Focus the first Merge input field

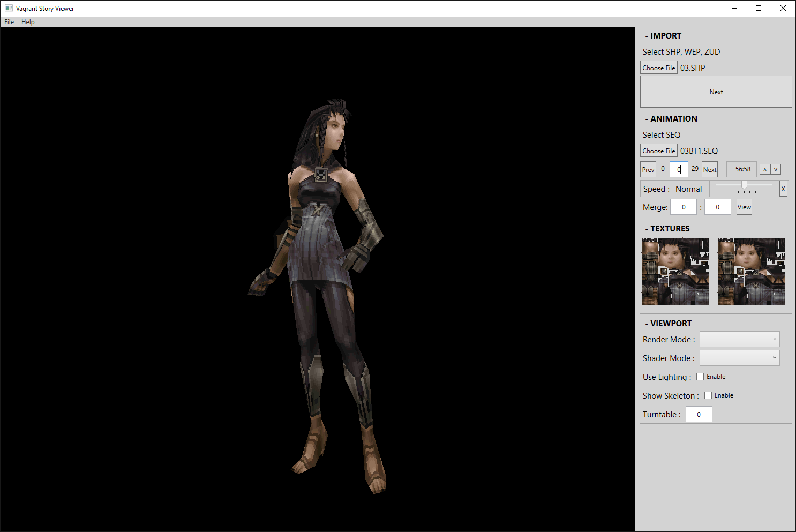point(684,207)
